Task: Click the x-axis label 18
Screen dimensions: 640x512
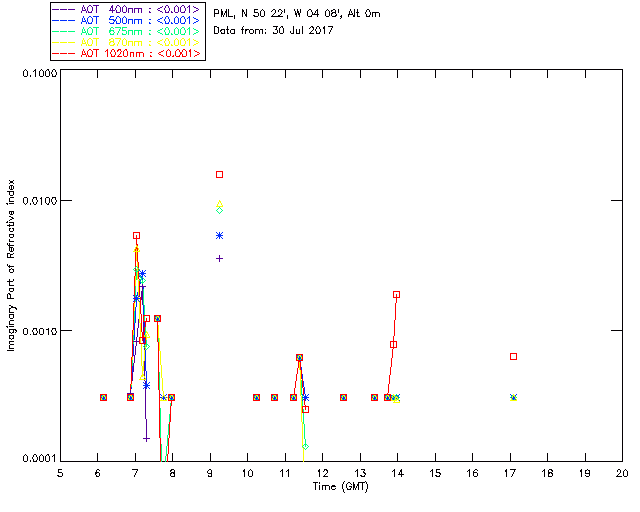Action: click(547, 473)
